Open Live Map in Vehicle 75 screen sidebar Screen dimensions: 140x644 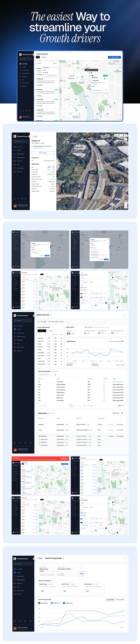pyautogui.click(x=20, y=147)
